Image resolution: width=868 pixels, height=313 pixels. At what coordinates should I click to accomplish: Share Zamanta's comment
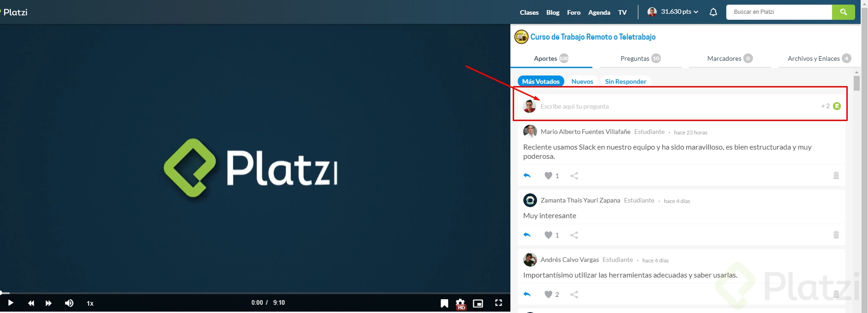574,235
